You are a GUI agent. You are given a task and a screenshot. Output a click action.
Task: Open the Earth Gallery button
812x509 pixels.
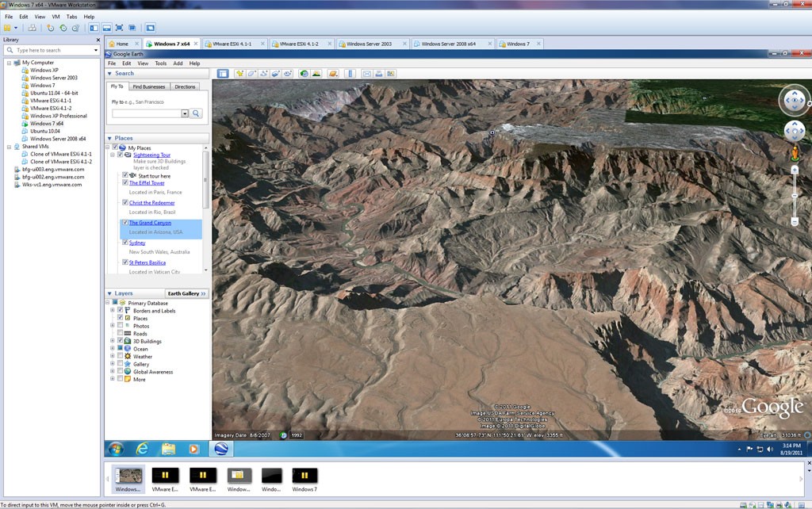coord(186,293)
